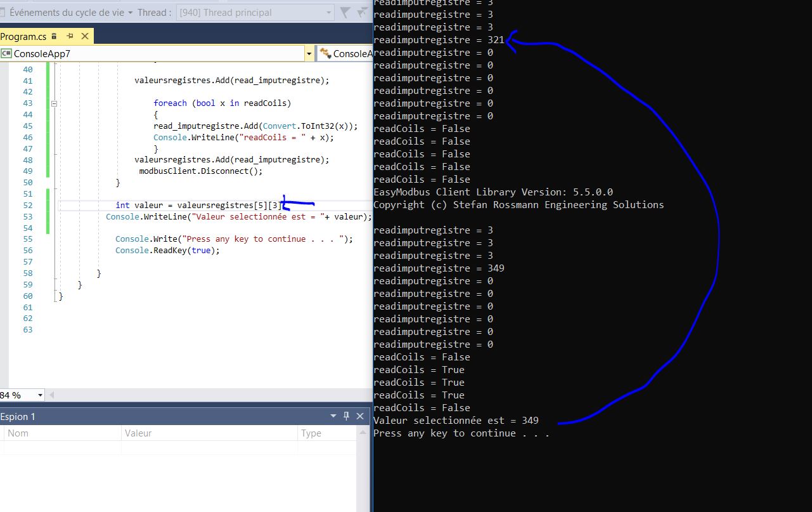Close the Espion 1 panel
Viewport: 812px width, 512px height.
point(360,416)
